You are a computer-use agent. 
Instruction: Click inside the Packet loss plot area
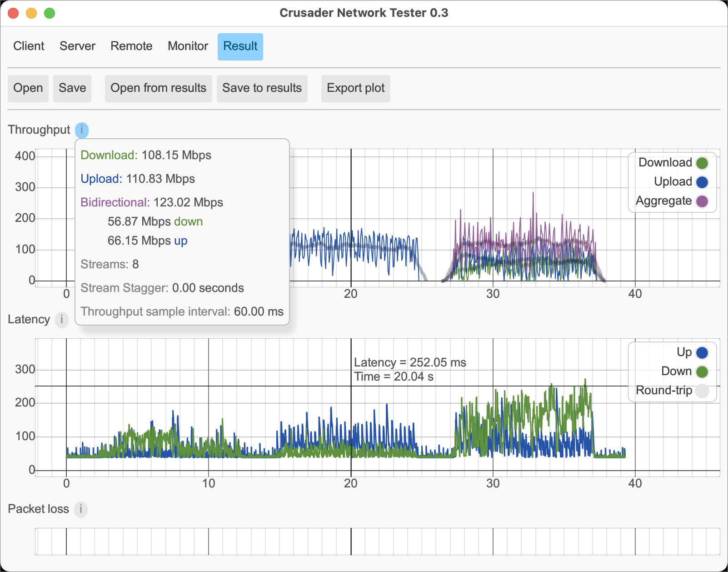pyautogui.click(x=377, y=542)
